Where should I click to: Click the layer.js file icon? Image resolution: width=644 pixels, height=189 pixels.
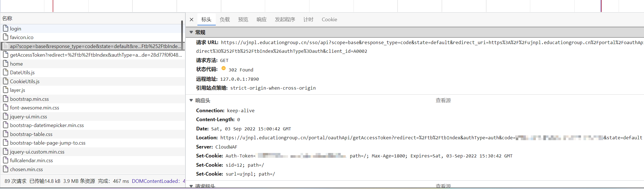pos(6,90)
